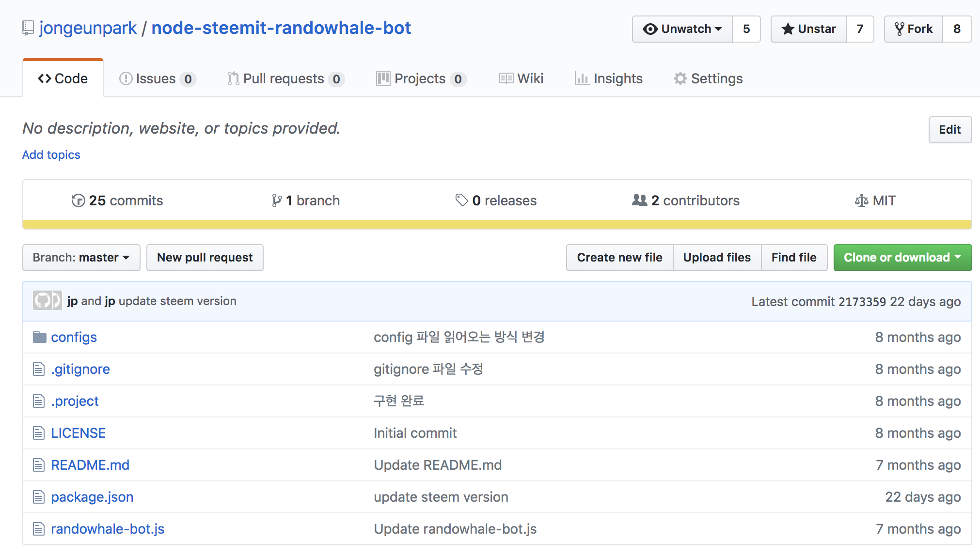Open the Unwatch dropdown button
The width and height of the screenshot is (980, 554).
tap(682, 29)
